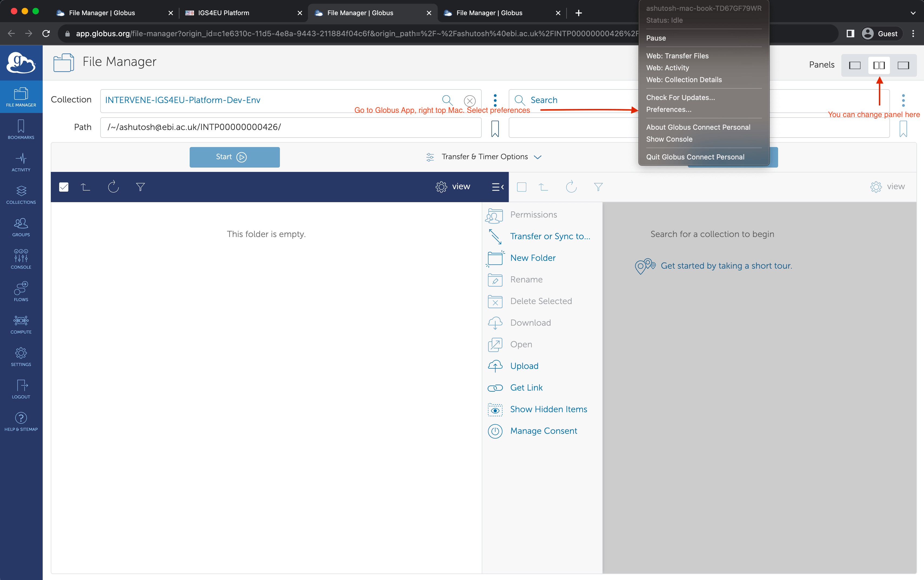The image size is (924, 580).
Task: Open Bookmarks in the sidebar
Action: tap(21, 129)
